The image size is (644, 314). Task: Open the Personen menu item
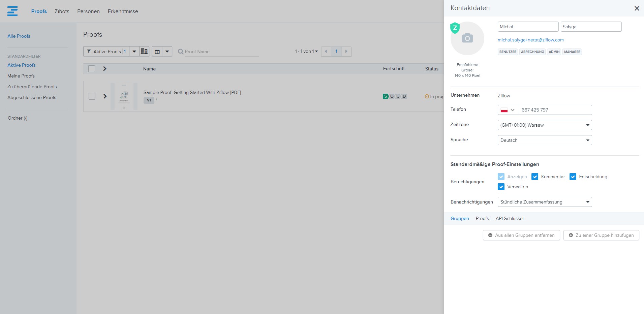[x=88, y=11]
